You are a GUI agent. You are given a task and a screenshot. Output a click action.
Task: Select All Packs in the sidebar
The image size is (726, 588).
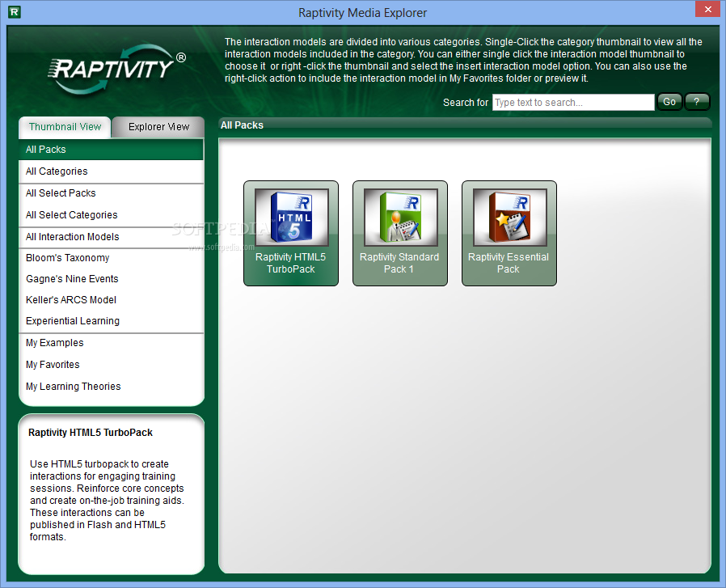tap(111, 150)
